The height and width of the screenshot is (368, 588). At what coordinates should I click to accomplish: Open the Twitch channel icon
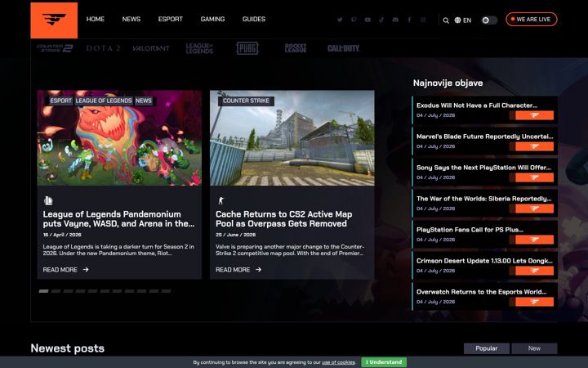354,20
